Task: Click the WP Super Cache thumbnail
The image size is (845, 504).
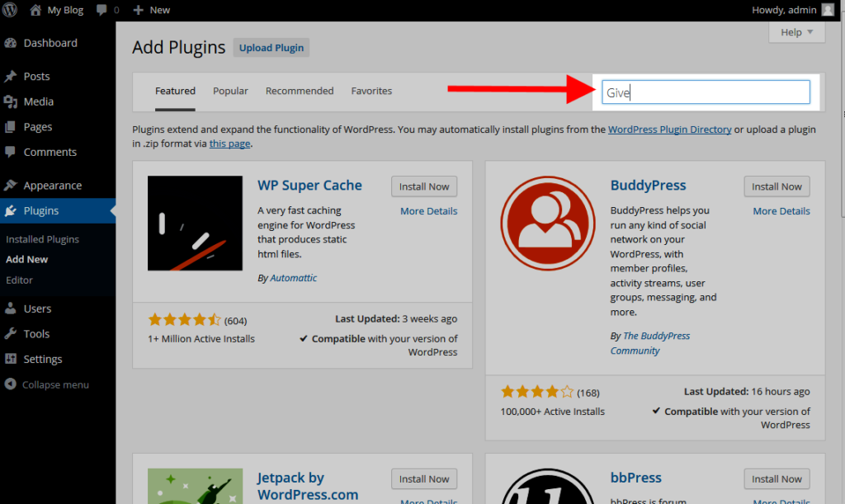Action: (x=195, y=223)
